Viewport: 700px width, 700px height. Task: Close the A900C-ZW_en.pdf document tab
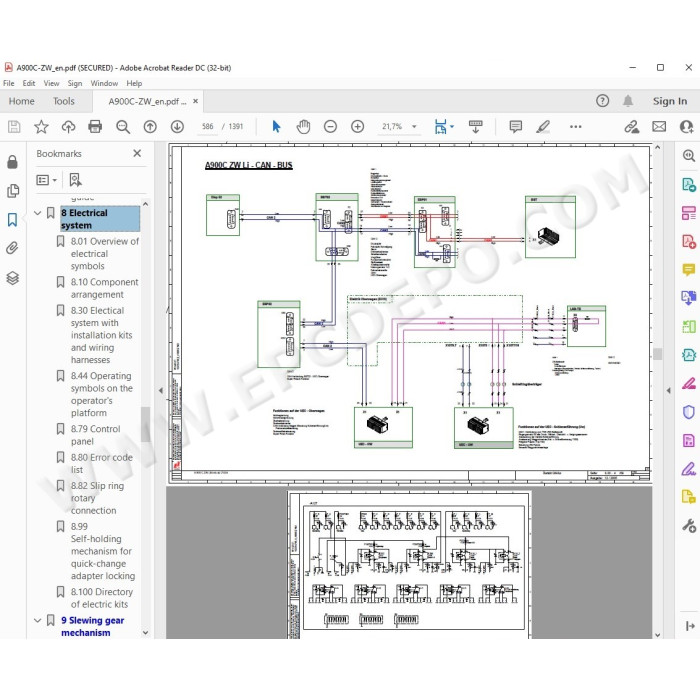(x=195, y=101)
